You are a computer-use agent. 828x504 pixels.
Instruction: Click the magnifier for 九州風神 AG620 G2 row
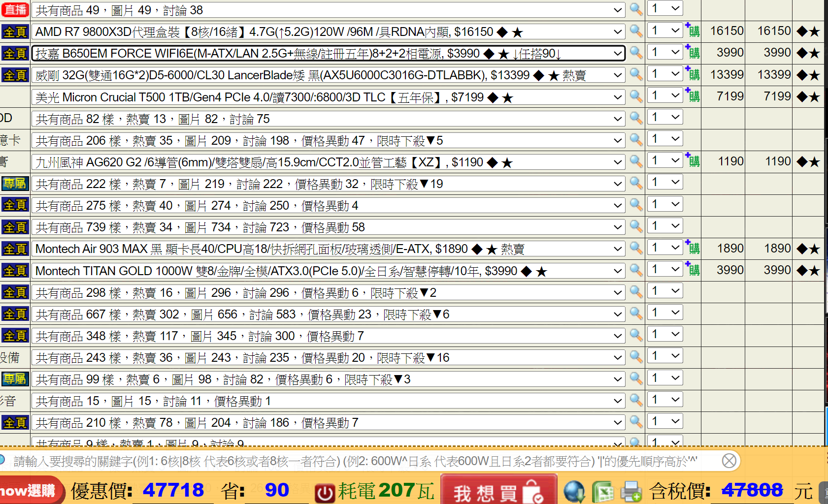coord(636,161)
